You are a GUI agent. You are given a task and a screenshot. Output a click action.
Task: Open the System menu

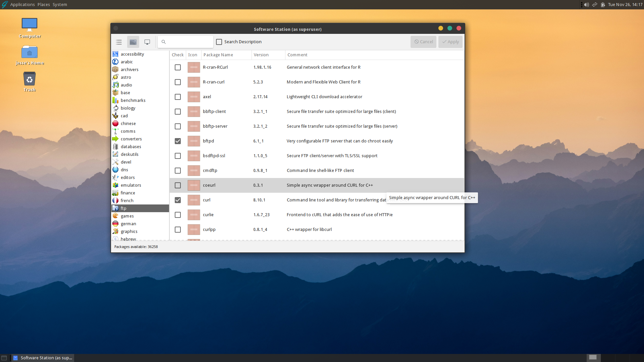click(x=60, y=4)
